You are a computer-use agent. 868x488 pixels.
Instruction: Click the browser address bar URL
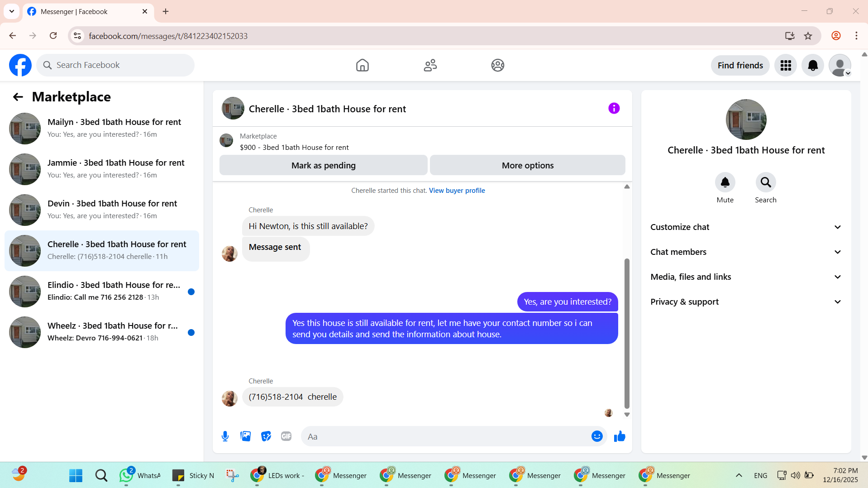(168, 36)
